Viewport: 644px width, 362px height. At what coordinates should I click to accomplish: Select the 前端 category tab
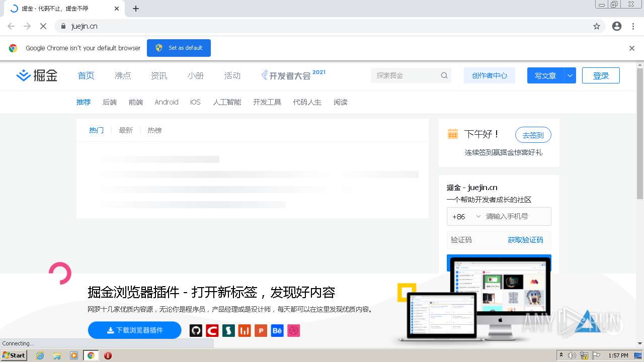click(x=136, y=102)
